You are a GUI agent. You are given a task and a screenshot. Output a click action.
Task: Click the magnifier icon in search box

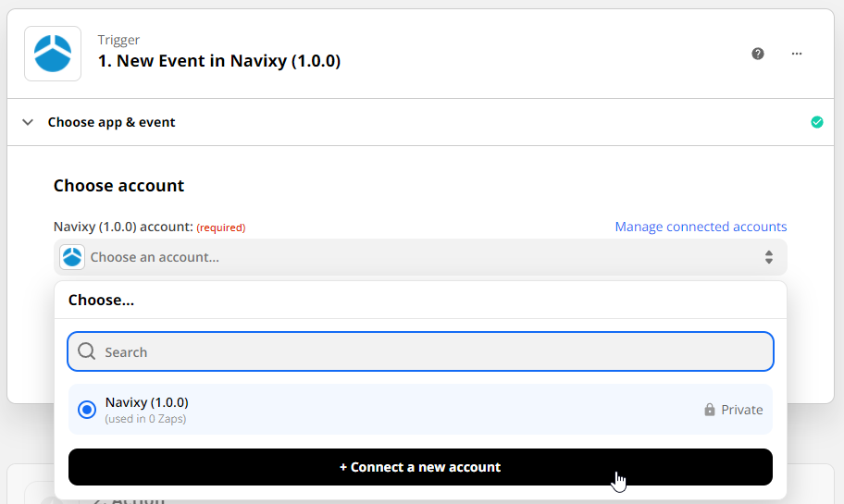coord(87,351)
